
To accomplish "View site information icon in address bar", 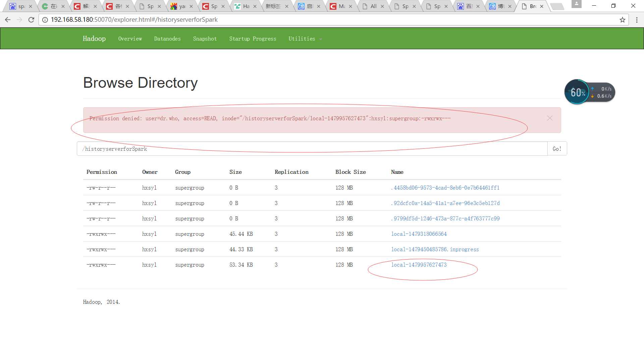I will [x=45, y=20].
